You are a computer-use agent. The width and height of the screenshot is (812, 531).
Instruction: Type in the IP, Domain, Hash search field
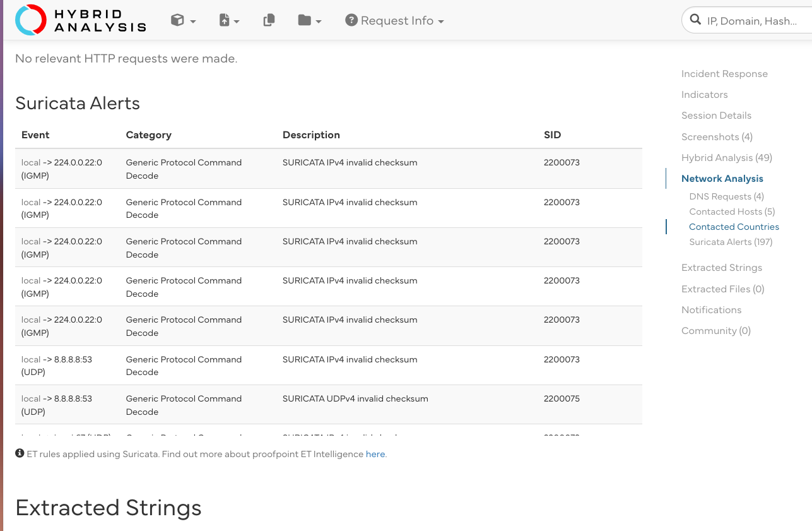(754, 21)
